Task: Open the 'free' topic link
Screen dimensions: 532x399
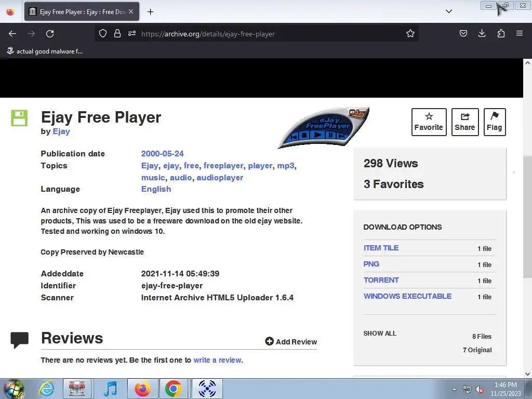Action: pyautogui.click(x=191, y=166)
